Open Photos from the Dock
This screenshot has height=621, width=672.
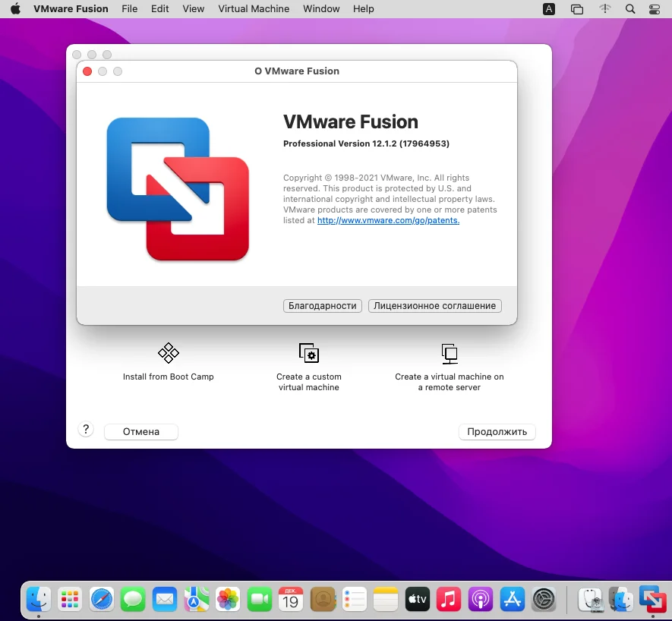pyautogui.click(x=228, y=599)
